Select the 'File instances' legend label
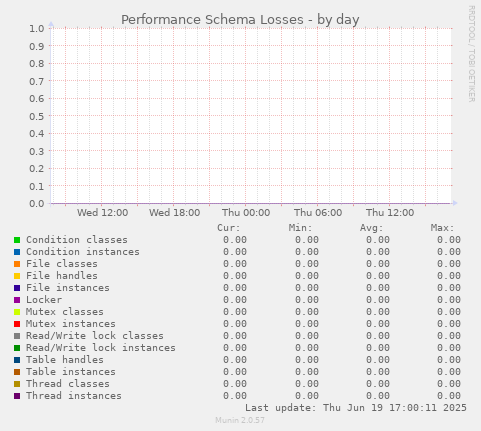The width and height of the screenshot is (481, 431). (68, 288)
